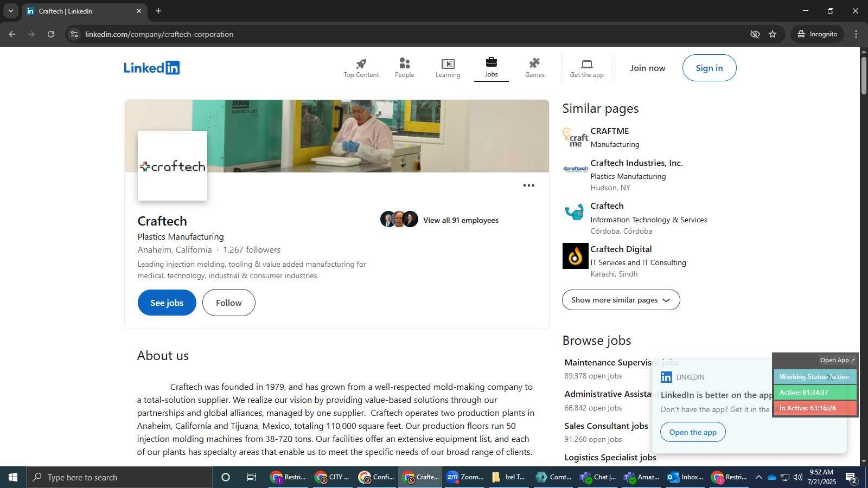Select the Jobs navigation item

491,68
